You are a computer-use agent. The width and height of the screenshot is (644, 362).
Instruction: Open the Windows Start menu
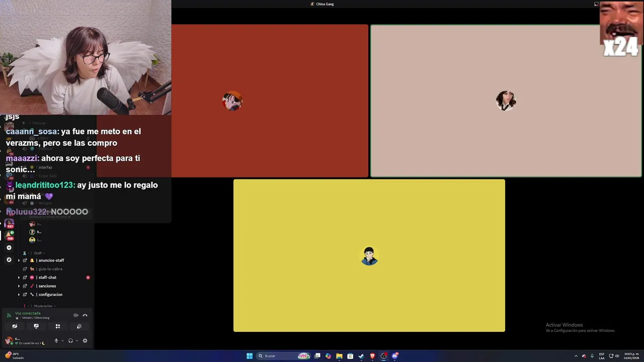click(250, 356)
